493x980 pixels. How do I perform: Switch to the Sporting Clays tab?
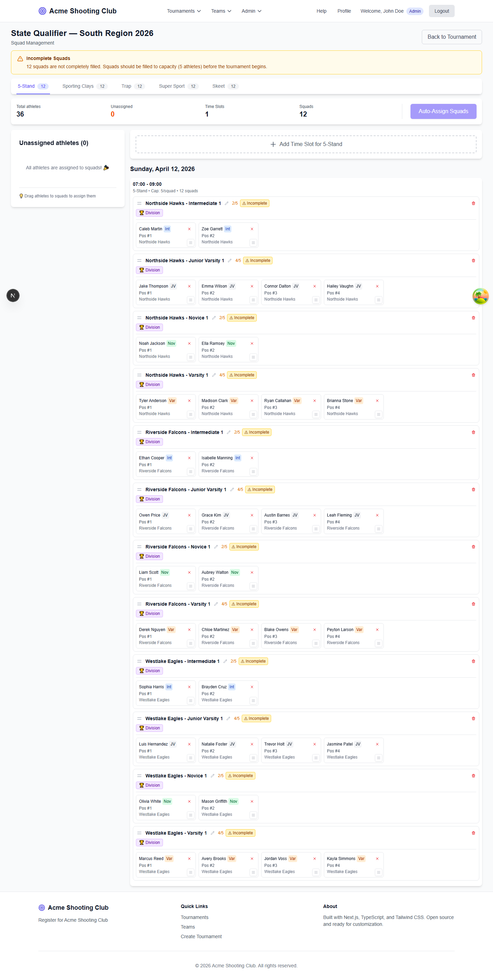[84, 86]
